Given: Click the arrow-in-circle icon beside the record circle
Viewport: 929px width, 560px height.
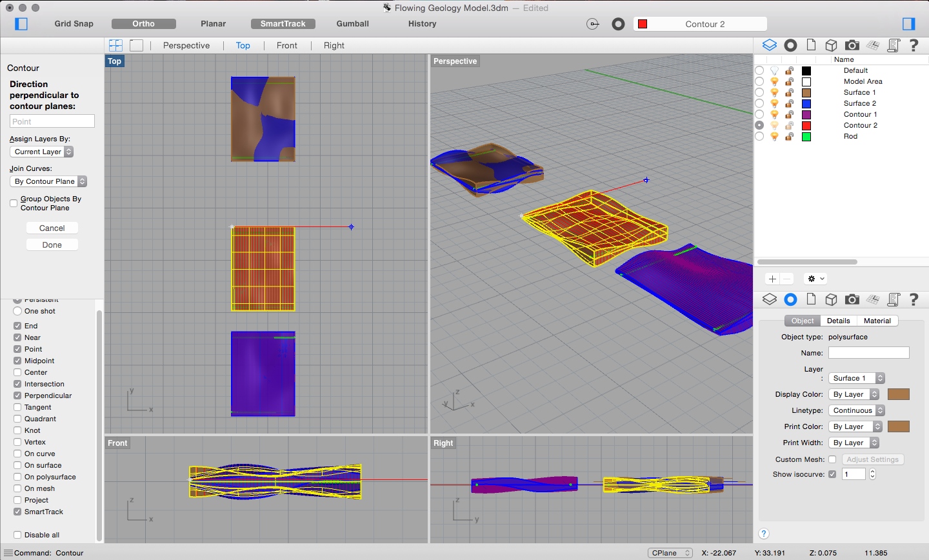Looking at the screenshot, I should coord(593,24).
